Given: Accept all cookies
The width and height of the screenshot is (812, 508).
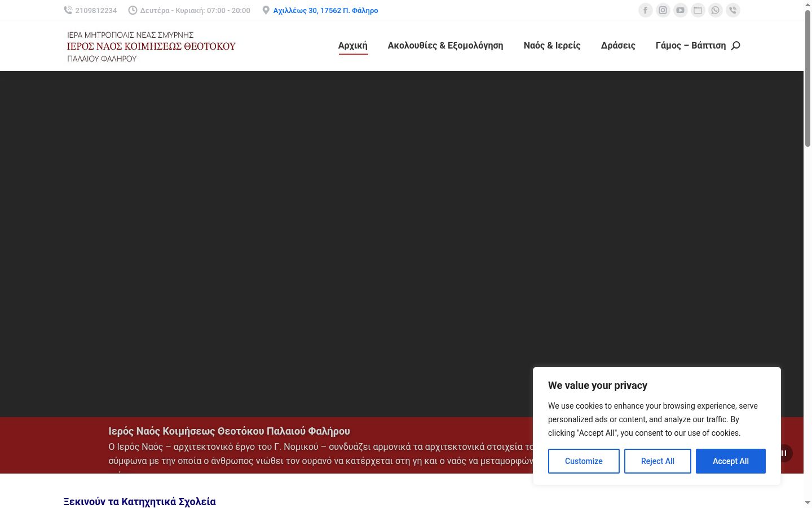Looking at the screenshot, I should point(731,461).
